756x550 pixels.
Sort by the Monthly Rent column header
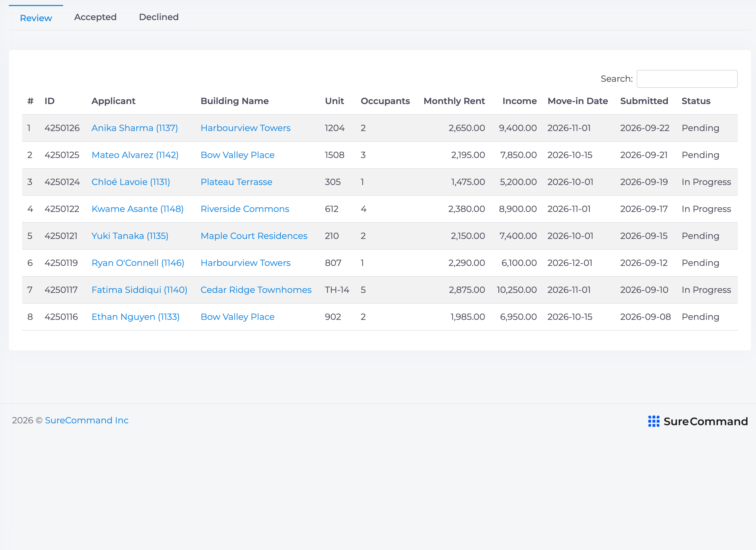tap(454, 101)
